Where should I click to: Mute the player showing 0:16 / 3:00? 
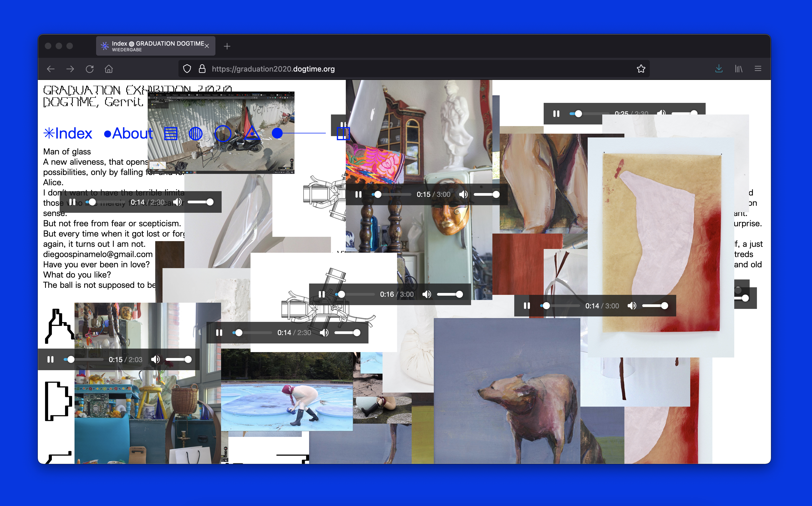427,295
